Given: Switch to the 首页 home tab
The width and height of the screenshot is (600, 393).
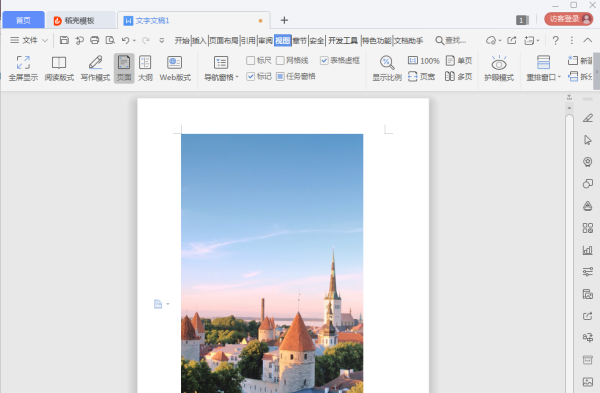Looking at the screenshot, I should pyautogui.click(x=23, y=20).
